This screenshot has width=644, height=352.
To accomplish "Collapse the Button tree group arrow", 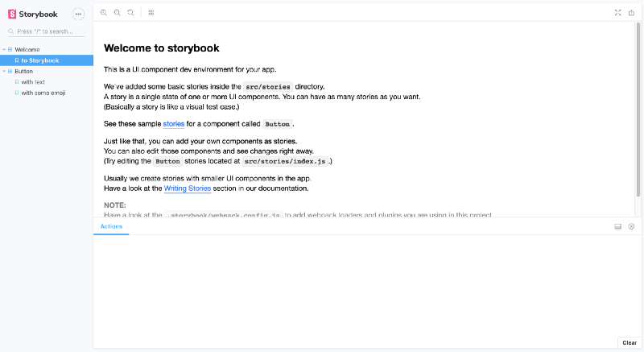I will (4, 71).
